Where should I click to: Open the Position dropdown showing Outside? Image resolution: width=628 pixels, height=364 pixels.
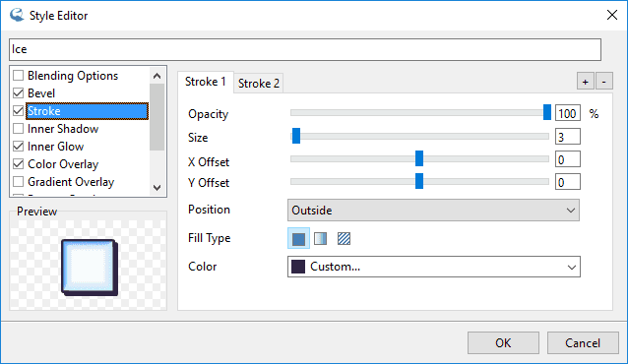coord(433,211)
